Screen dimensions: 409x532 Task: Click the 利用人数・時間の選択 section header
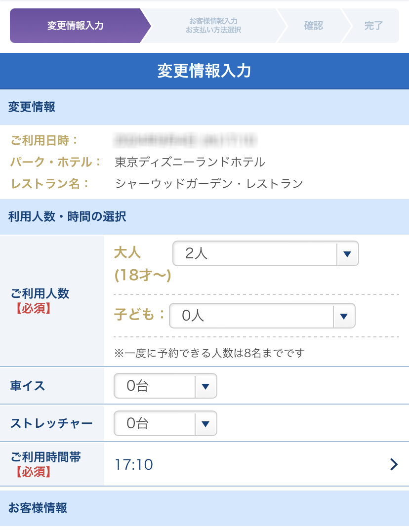point(67,216)
